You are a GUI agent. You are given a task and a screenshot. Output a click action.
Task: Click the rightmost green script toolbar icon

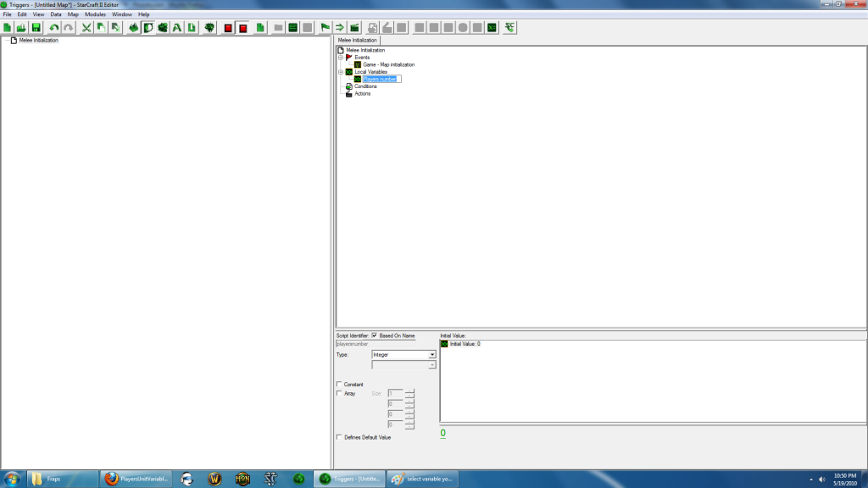tap(509, 28)
